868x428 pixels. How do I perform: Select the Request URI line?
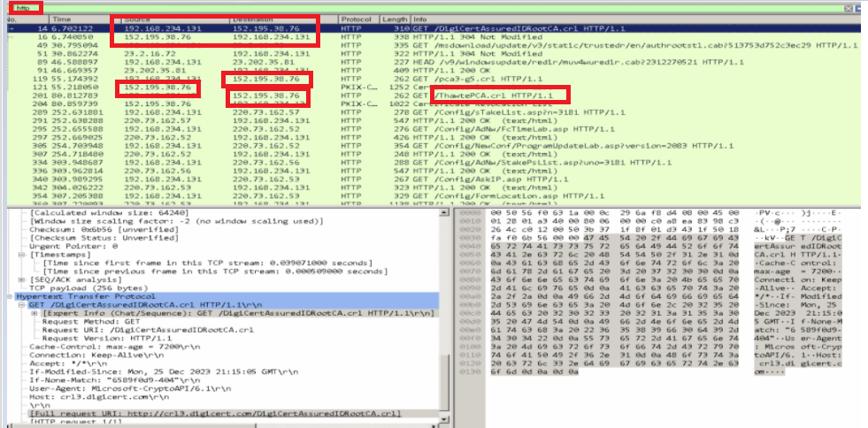click(x=148, y=330)
